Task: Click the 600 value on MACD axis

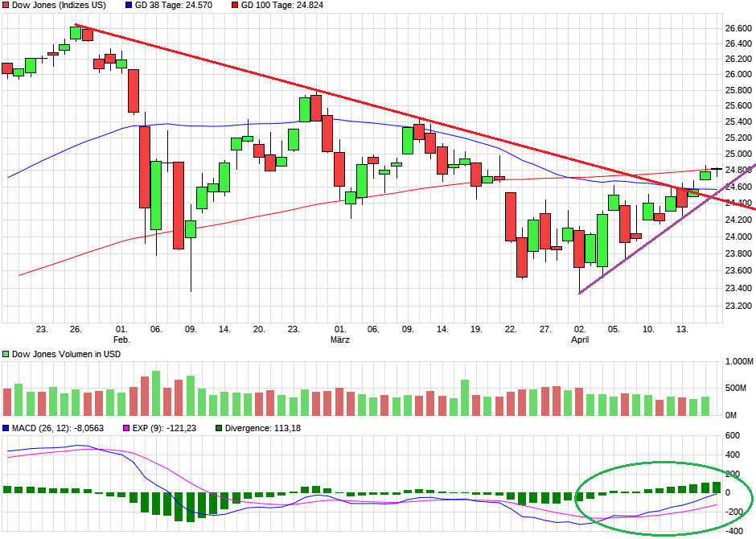Action: pos(732,435)
